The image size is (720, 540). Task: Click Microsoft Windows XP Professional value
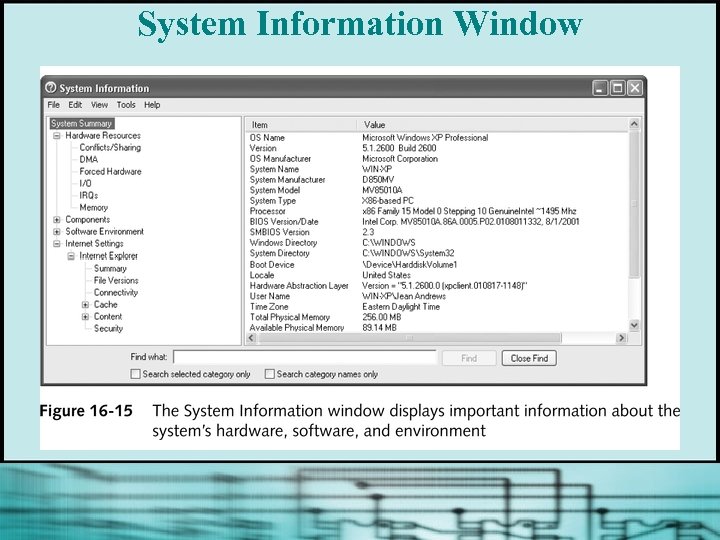click(x=425, y=138)
